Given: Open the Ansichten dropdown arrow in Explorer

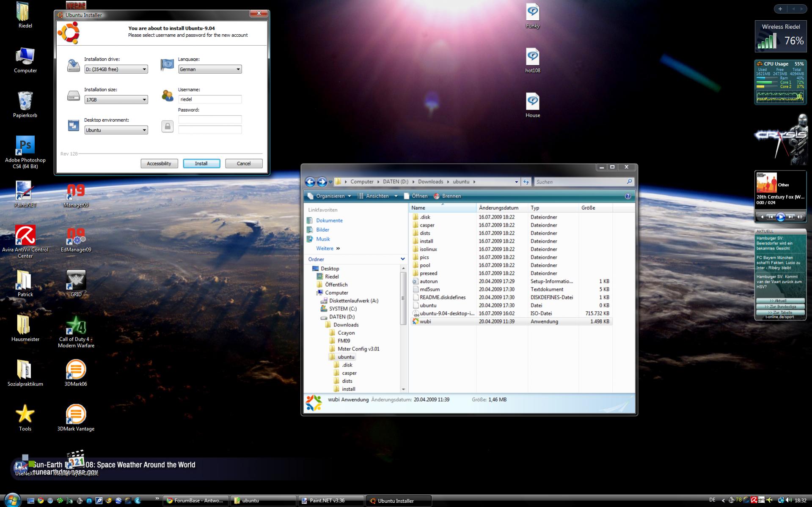Looking at the screenshot, I should pyautogui.click(x=396, y=196).
